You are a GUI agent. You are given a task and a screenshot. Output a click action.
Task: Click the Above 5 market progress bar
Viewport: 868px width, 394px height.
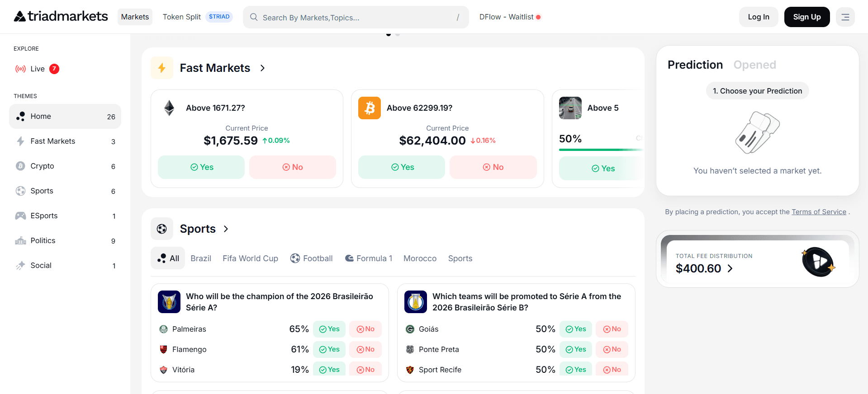pyautogui.click(x=601, y=150)
